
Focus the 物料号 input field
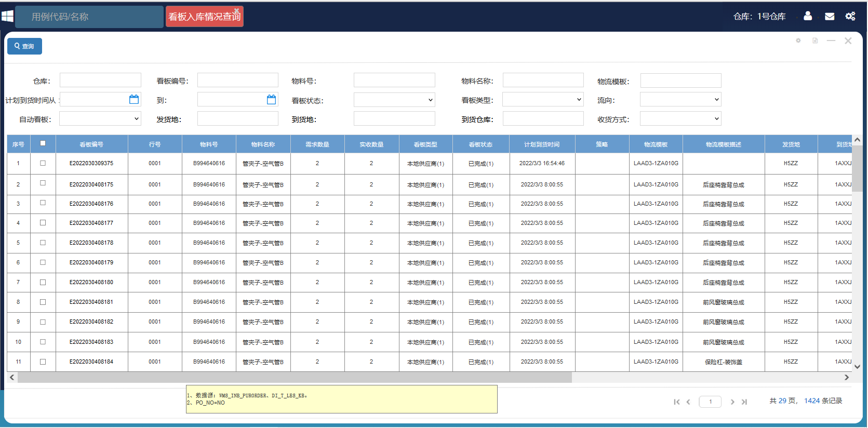(x=394, y=80)
